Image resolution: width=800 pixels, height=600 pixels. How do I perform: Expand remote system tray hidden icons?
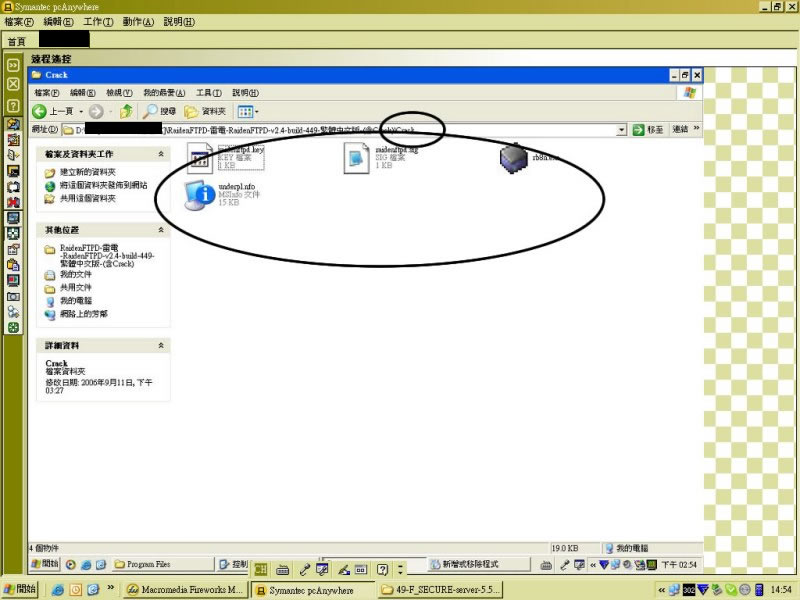(592, 564)
